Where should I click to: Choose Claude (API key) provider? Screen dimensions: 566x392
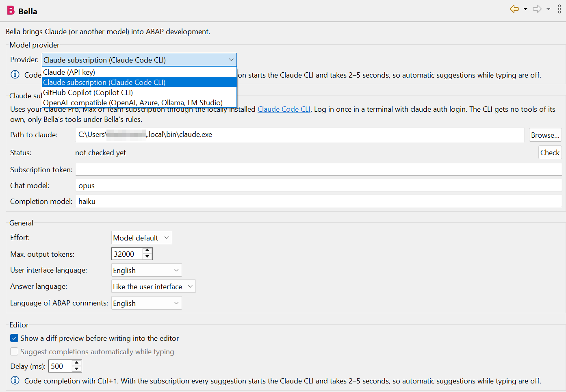click(x=139, y=72)
